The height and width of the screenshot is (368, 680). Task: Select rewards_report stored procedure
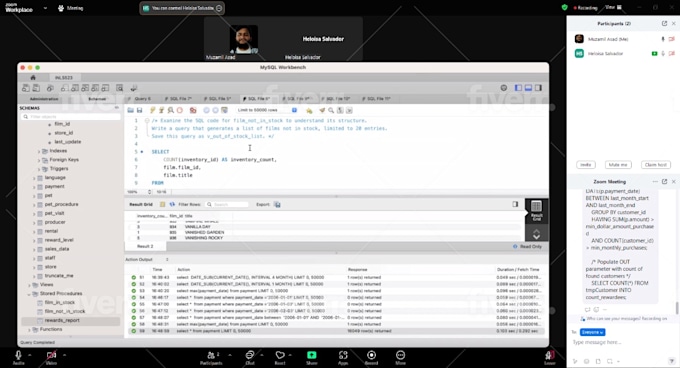(x=62, y=320)
